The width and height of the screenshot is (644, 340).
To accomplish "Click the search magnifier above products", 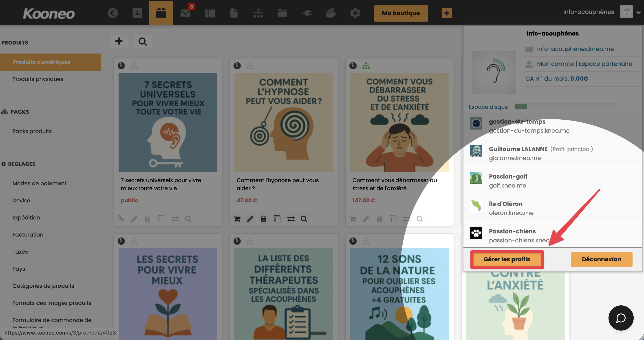I will (143, 41).
